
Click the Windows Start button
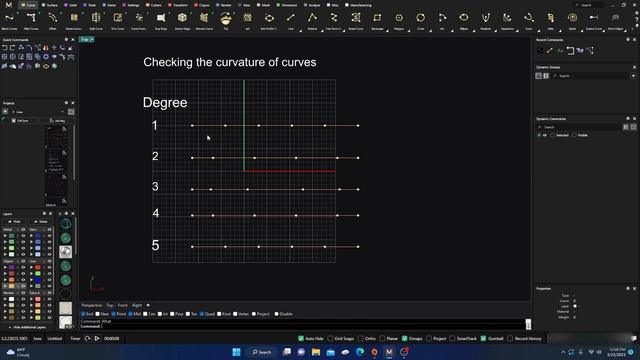[236, 352]
